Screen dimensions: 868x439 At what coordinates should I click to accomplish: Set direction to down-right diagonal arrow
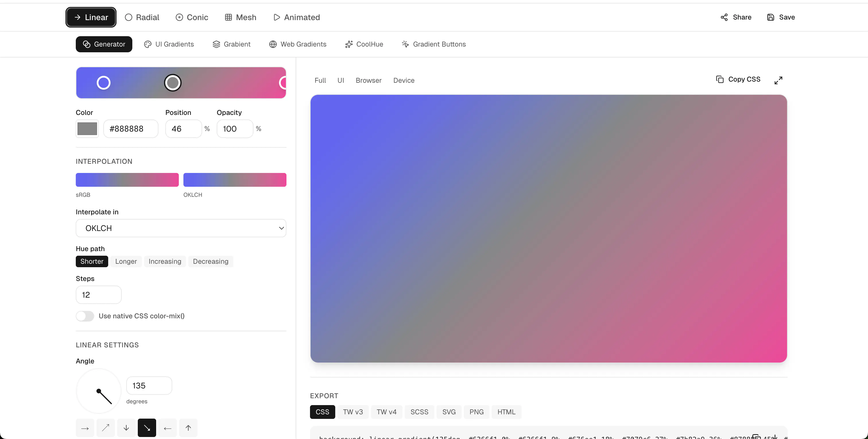coord(147,428)
